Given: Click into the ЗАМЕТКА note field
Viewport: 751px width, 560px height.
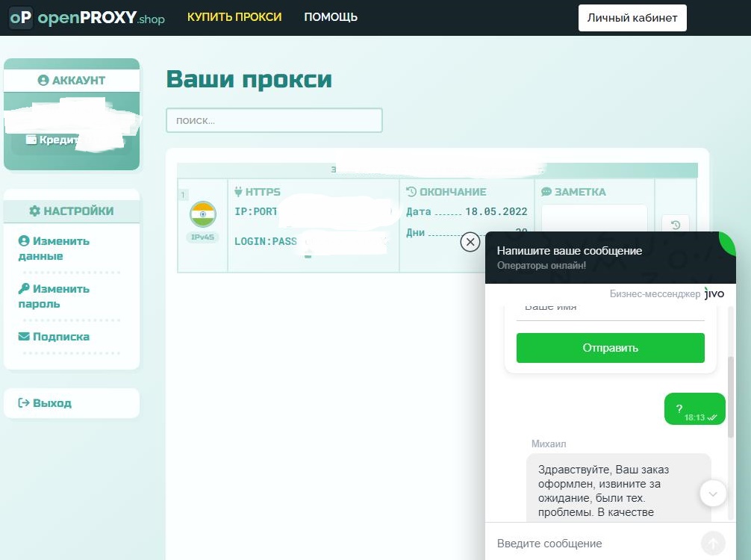Looking at the screenshot, I should 594,219.
